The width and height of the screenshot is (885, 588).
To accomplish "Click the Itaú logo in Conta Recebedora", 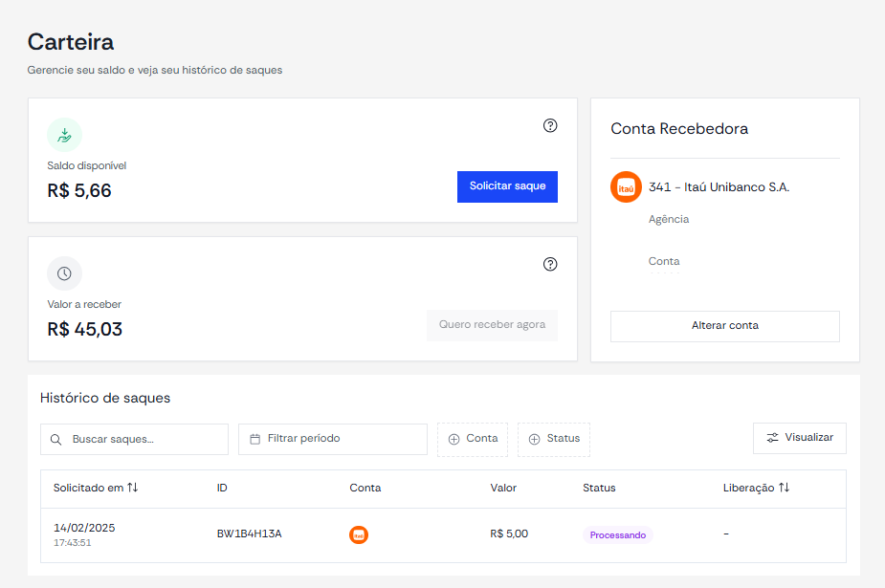I will coord(626,187).
